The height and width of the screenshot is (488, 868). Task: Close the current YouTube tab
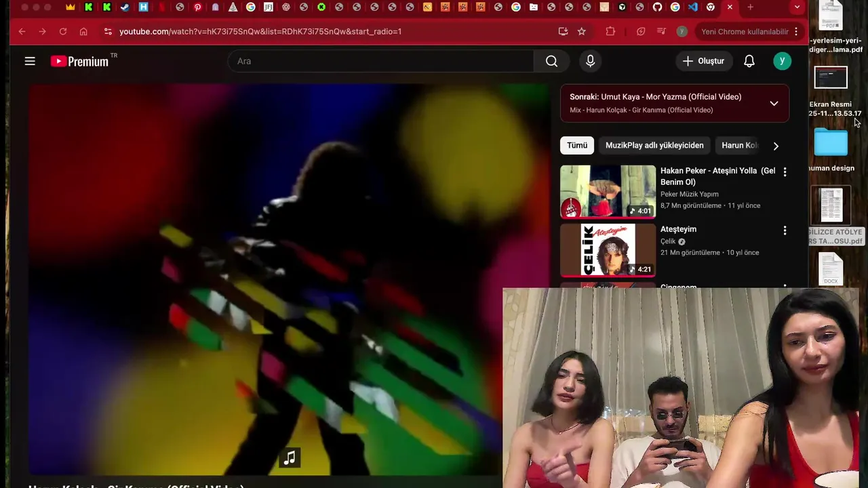click(730, 7)
